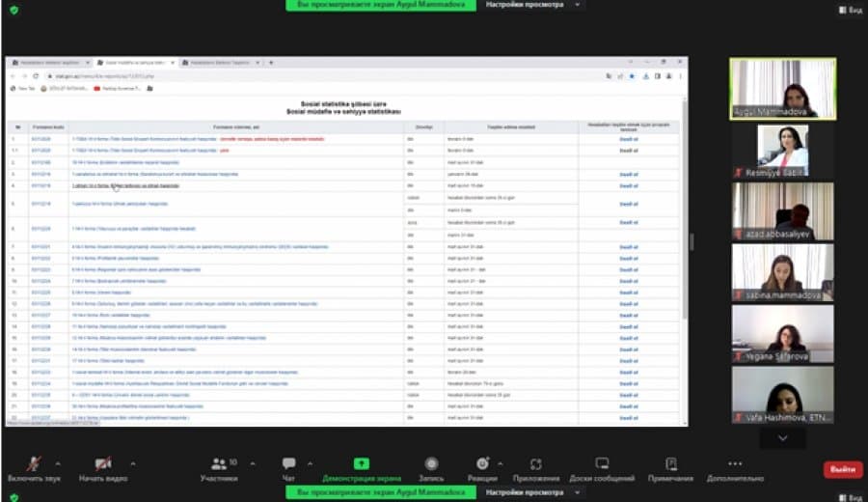Click the bookmark star in the address bar
868x502 pixels.
point(632,76)
